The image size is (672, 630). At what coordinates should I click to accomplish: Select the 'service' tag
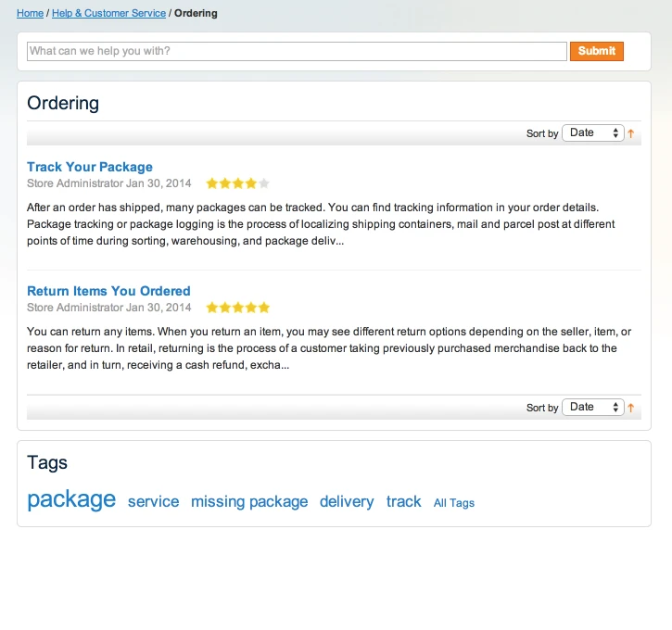click(153, 501)
